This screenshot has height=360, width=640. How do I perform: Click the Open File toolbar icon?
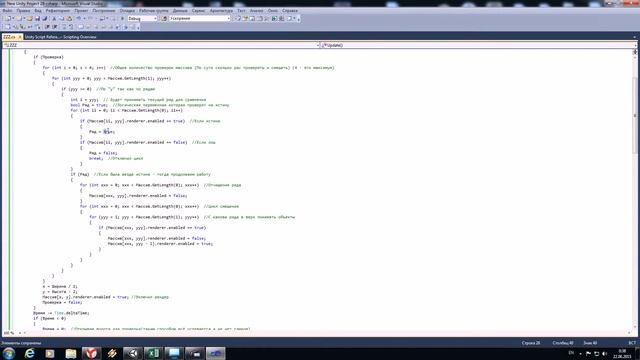click(x=29, y=18)
